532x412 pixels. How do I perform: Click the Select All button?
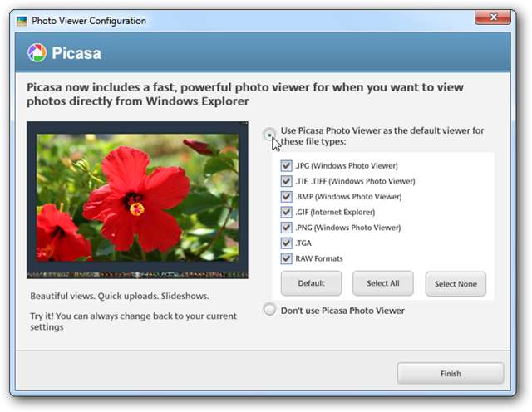(383, 283)
